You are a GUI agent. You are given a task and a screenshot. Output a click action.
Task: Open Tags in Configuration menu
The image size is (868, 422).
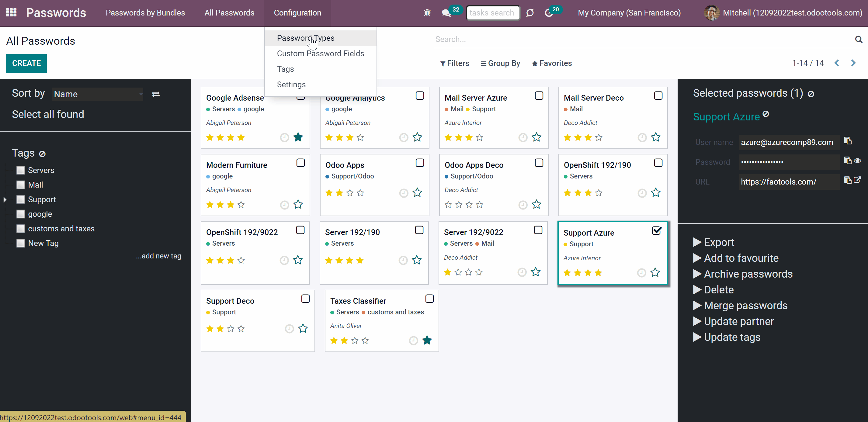321,69
